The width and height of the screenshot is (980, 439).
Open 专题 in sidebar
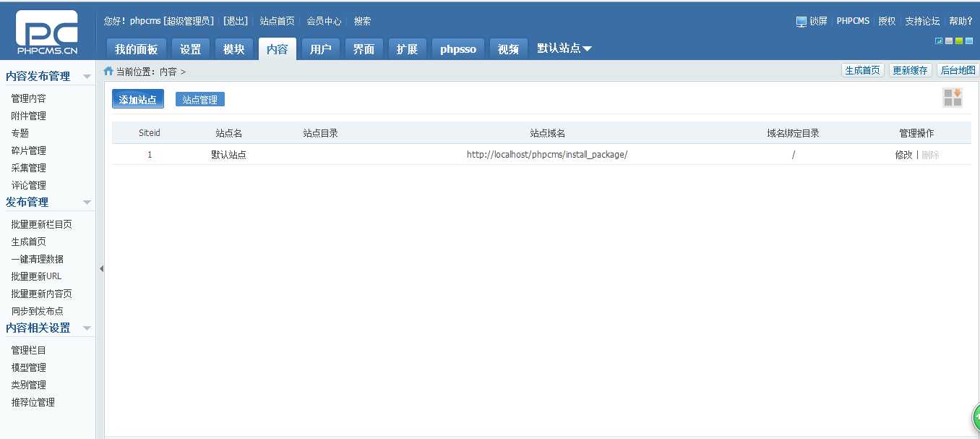pyautogui.click(x=20, y=134)
